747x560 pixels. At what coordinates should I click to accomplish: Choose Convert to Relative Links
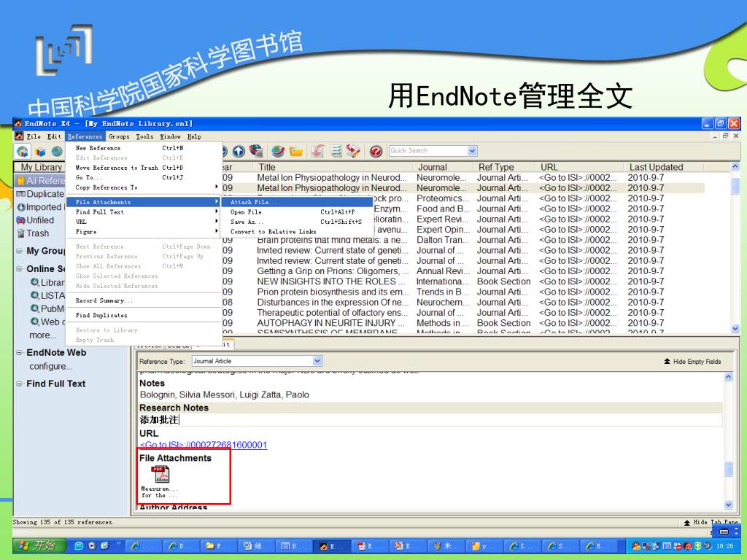(x=297, y=232)
